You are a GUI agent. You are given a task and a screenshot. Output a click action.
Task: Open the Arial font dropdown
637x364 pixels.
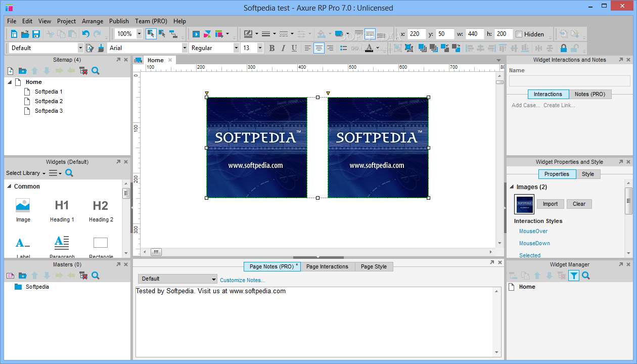coord(185,48)
